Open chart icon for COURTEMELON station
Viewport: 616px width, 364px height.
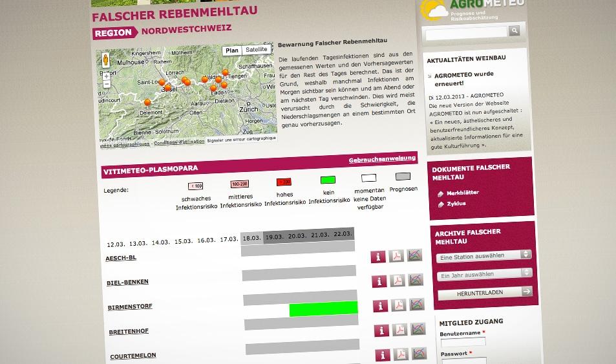(420, 353)
